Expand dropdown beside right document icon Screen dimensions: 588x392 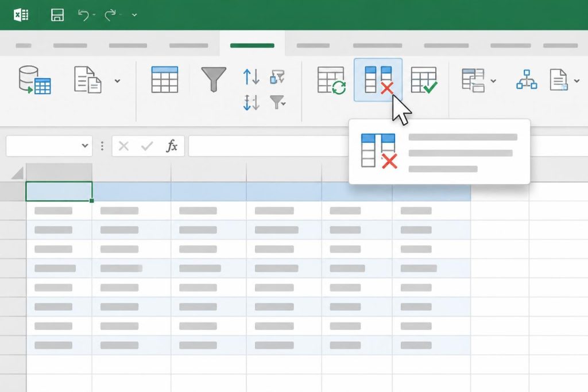pyautogui.click(x=577, y=80)
